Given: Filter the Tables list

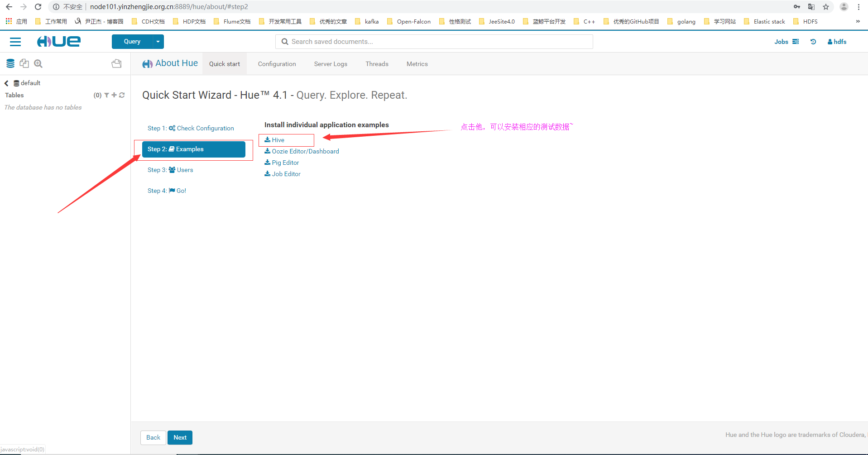Looking at the screenshot, I should pyautogui.click(x=106, y=95).
